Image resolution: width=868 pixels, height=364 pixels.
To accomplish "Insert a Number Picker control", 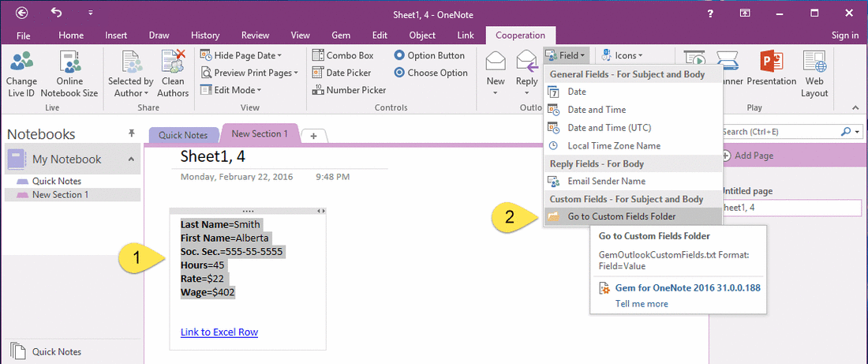I will 350,90.
